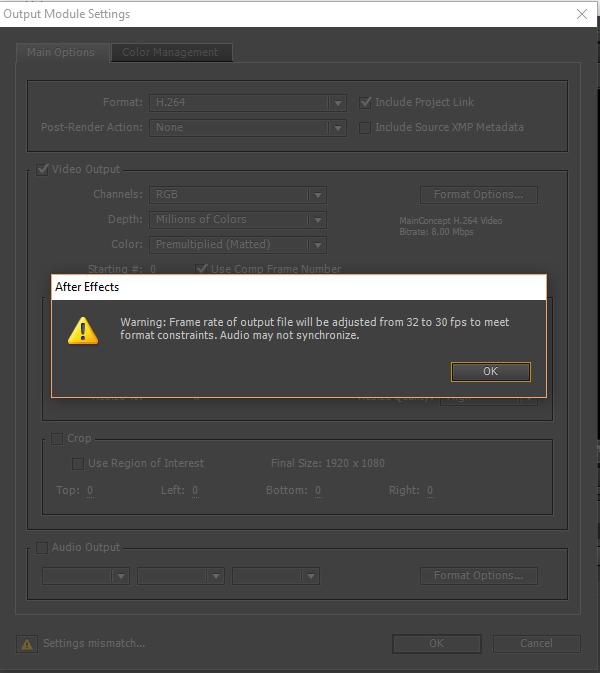Click the Settings mismatch warning icon
This screenshot has height=673, width=600.
coord(27,644)
